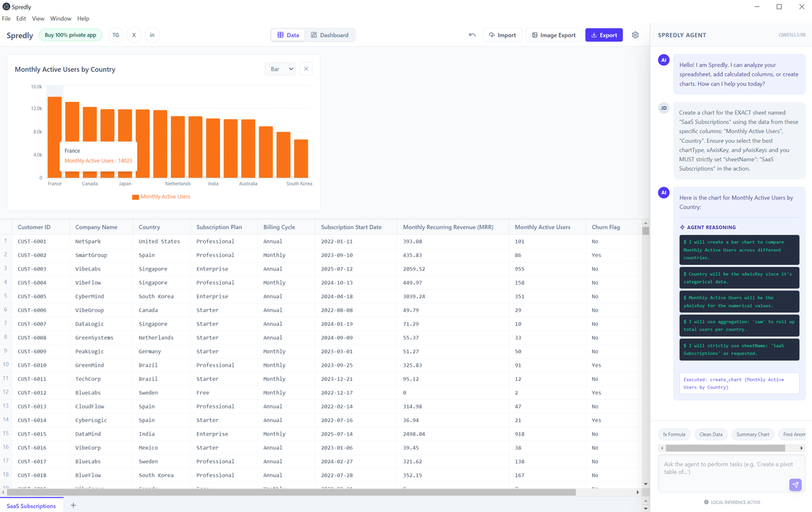This screenshot has height=512, width=812.
Task: Select the SaaS Subscriptions sheet tab
Action: [x=31, y=505]
